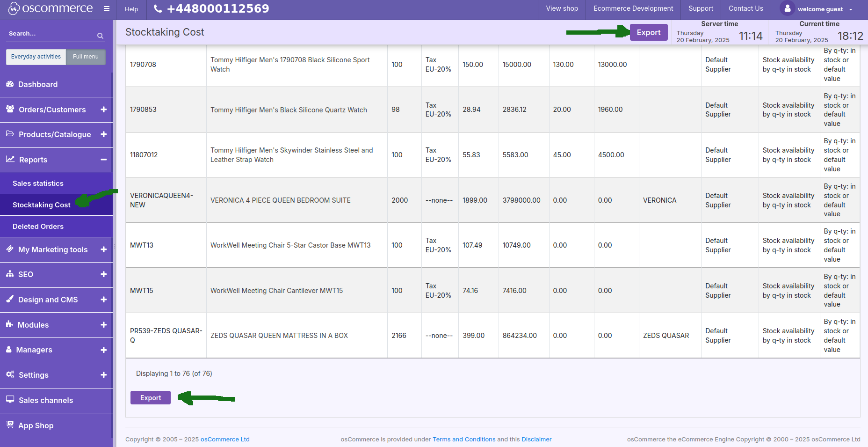Open welcome guest dropdown arrow
Image resolution: width=868 pixels, height=447 pixels.
[851, 9]
